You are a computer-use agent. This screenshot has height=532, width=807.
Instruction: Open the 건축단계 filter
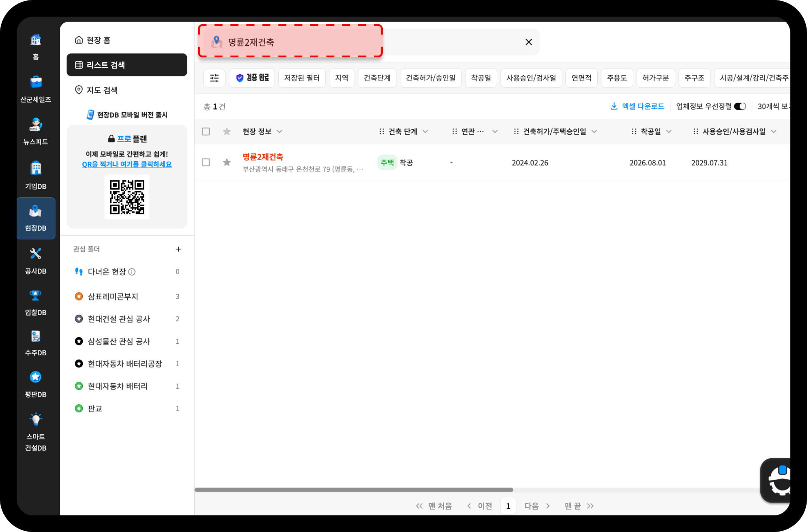(x=377, y=78)
